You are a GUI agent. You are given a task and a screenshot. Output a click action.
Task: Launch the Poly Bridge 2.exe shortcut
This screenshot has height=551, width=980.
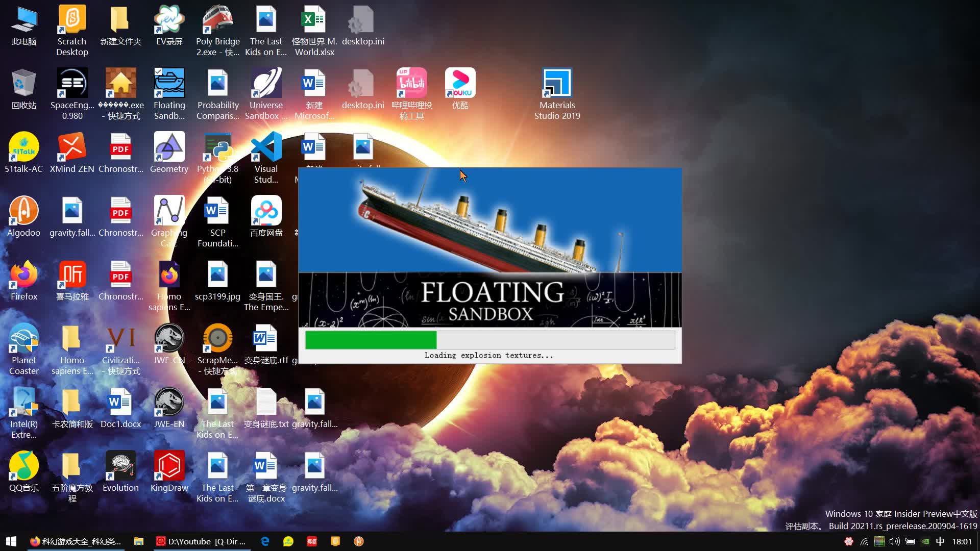(x=218, y=31)
